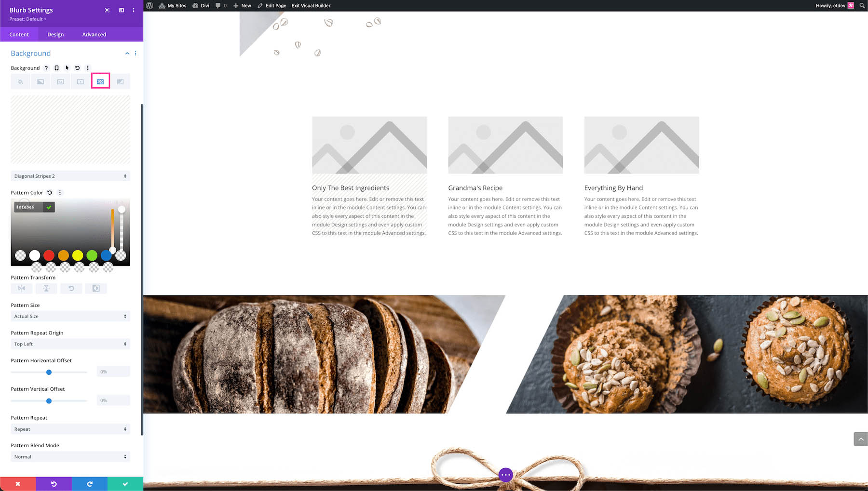
Task: Click the snap-to-sidebar columns icon in settings header
Action: [x=122, y=10]
